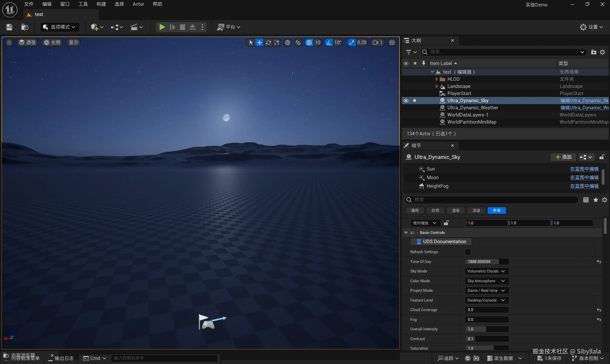Screen dimensions: 610x364
Task: Switch to the 渲染 filter tab
Action: point(456,210)
